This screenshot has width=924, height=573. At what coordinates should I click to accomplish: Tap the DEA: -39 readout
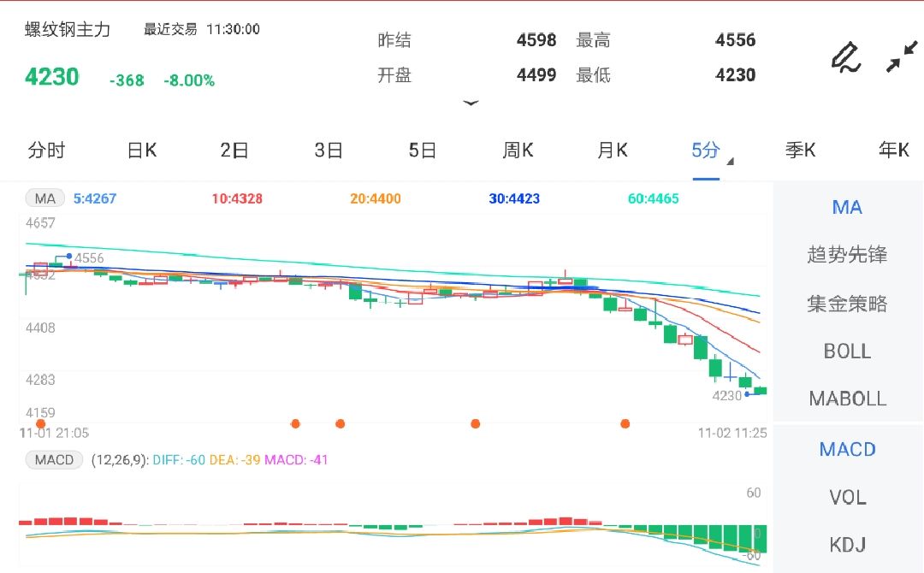pos(234,460)
